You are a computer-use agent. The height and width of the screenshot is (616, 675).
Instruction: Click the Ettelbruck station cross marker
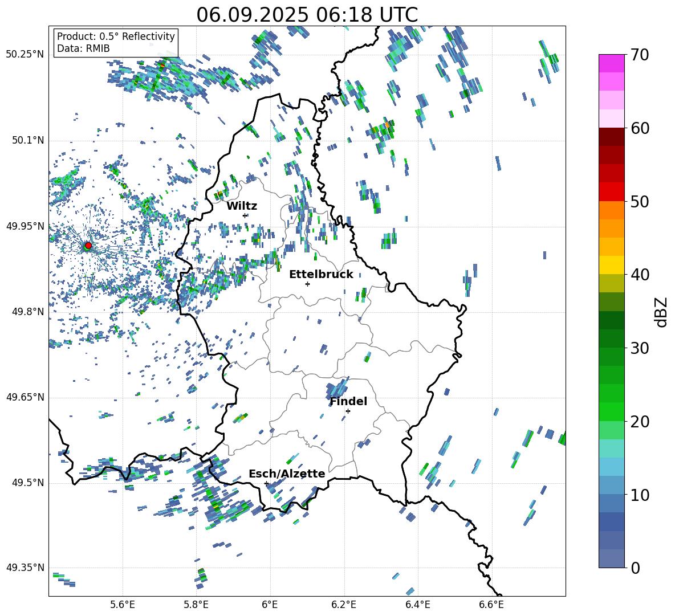tap(307, 284)
